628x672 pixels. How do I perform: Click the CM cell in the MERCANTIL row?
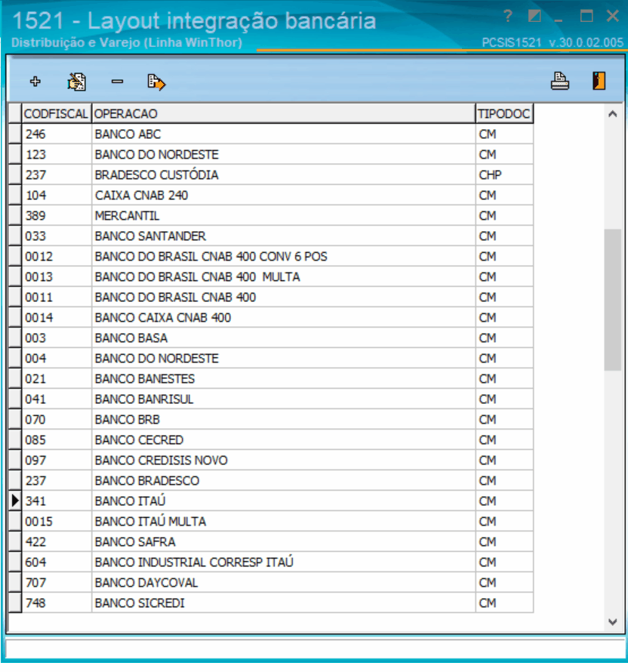(504, 216)
